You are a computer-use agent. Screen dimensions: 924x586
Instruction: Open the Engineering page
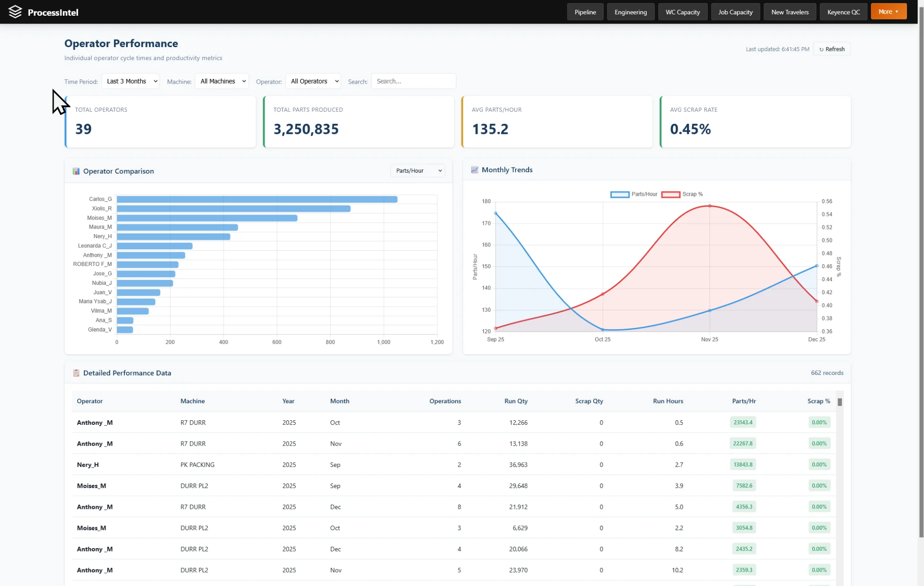point(630,12)
